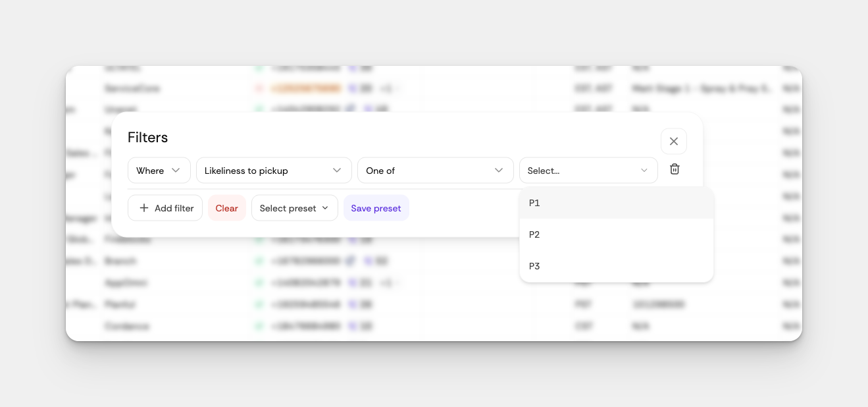Delete the filter row using trash icon
The height and width of the screenshot is (407, 868).
[x=675, y=169]
